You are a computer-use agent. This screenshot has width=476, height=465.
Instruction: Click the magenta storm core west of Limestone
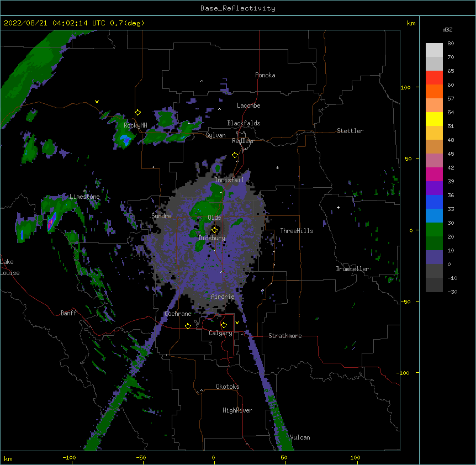(51, 221)
